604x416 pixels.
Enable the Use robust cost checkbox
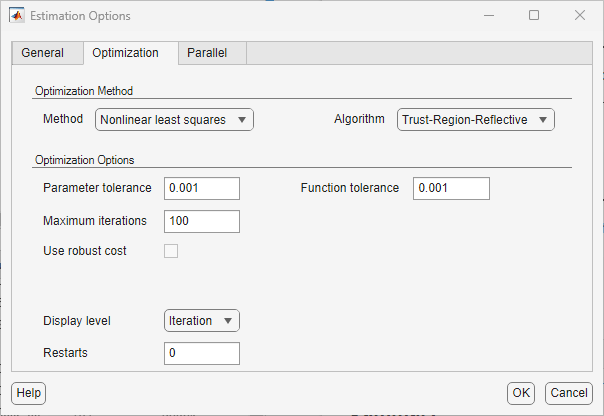click(171, 251)
